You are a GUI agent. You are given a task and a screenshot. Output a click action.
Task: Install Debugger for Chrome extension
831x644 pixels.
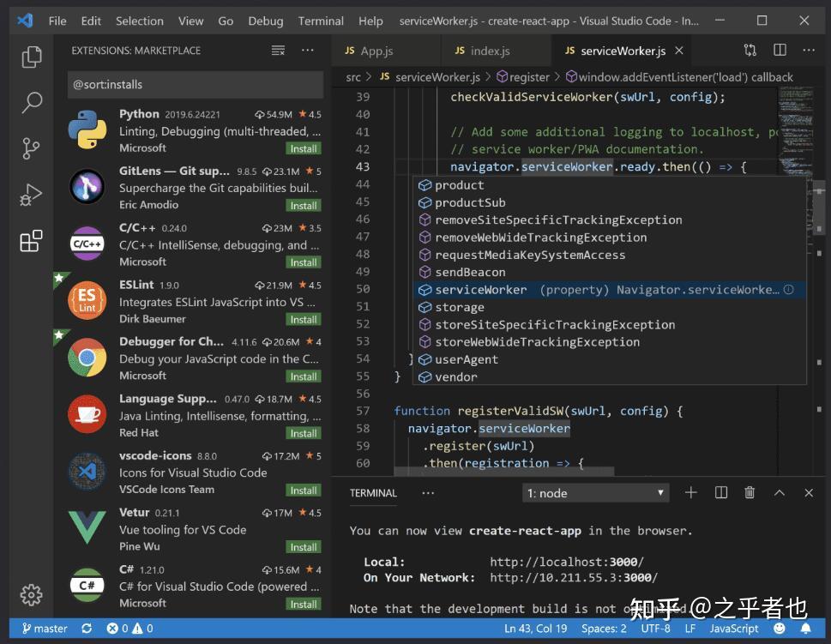303,376
